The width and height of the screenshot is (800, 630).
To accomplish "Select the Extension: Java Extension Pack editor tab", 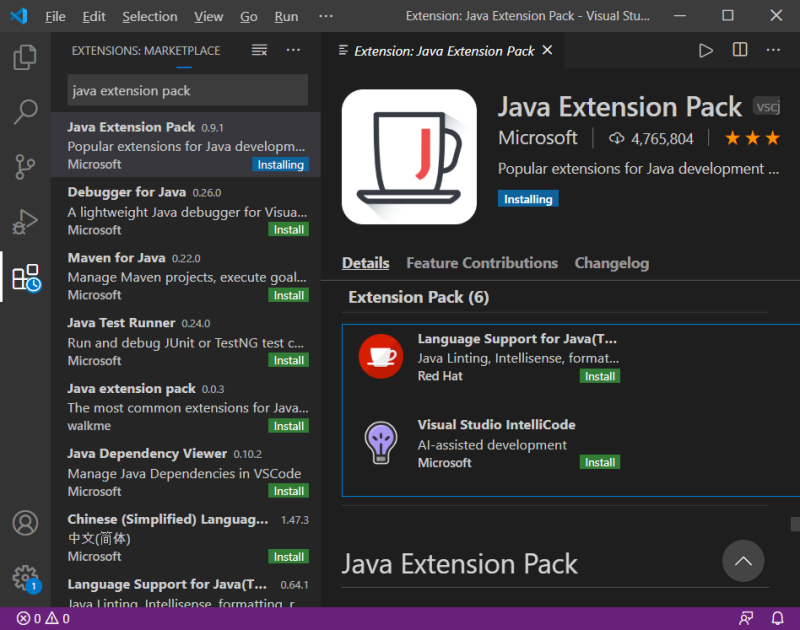I will (443, 51).
